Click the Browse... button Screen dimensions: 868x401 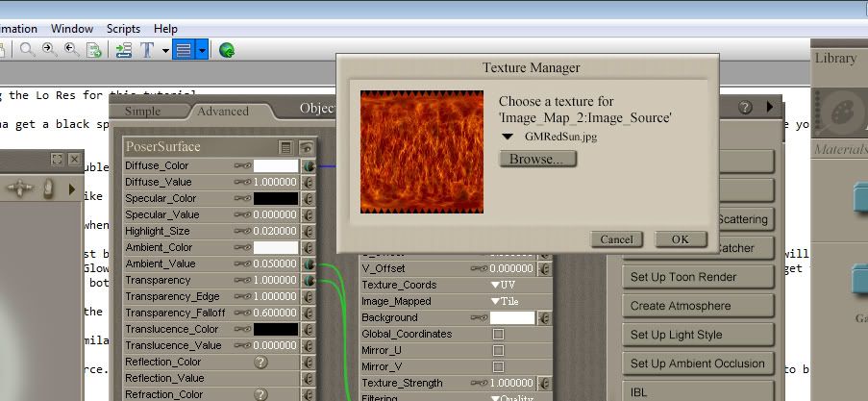(x=537, y=159)
